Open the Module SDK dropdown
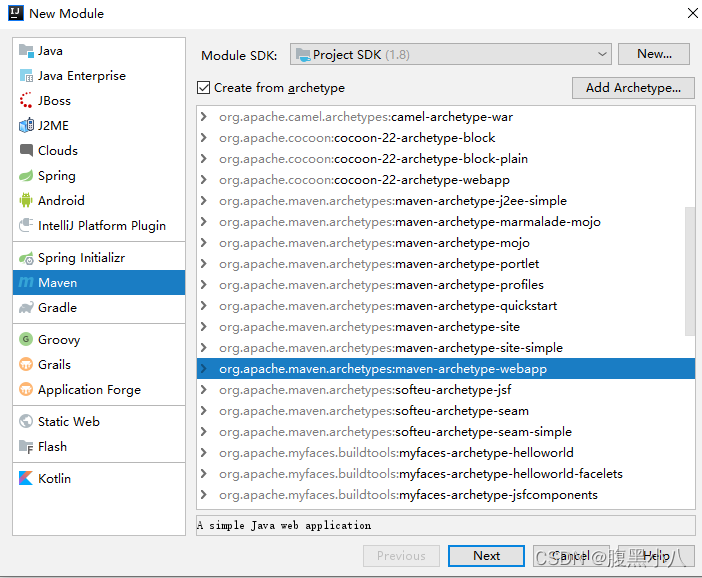Image resolution: width=702 pixels, height=578 pixels. (451, 55)
